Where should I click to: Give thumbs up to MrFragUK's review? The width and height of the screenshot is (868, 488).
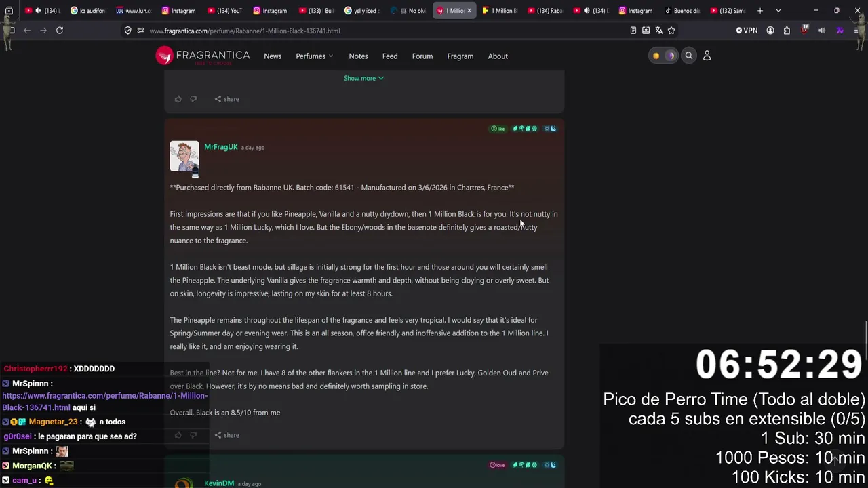click(x=178, y=435)
